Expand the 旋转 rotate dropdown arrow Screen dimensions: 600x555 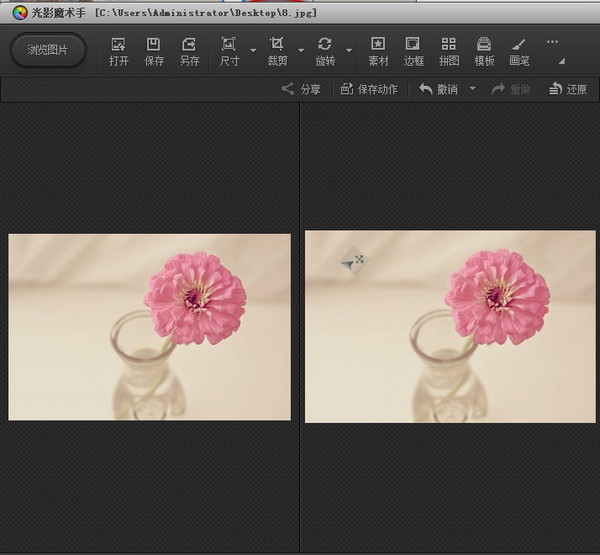[x=349, y=50]
